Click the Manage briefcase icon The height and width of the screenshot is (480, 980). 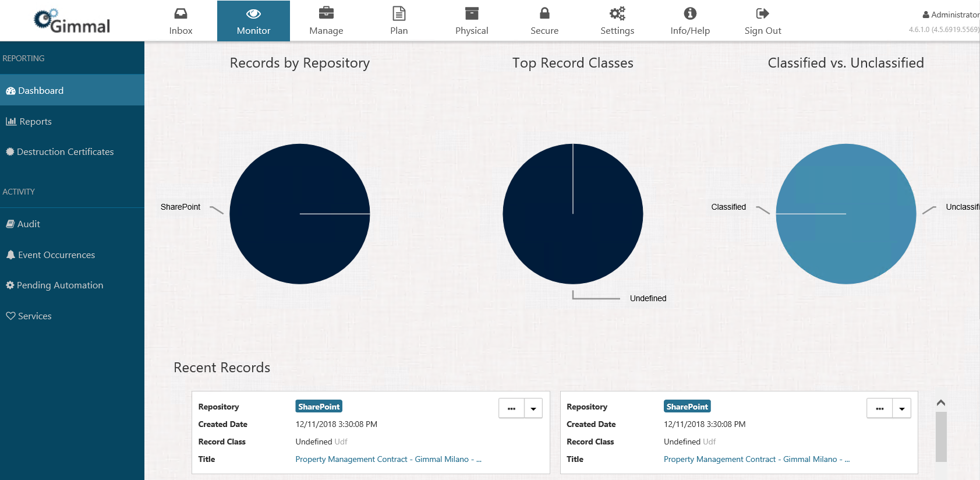(x=326, y=13)
